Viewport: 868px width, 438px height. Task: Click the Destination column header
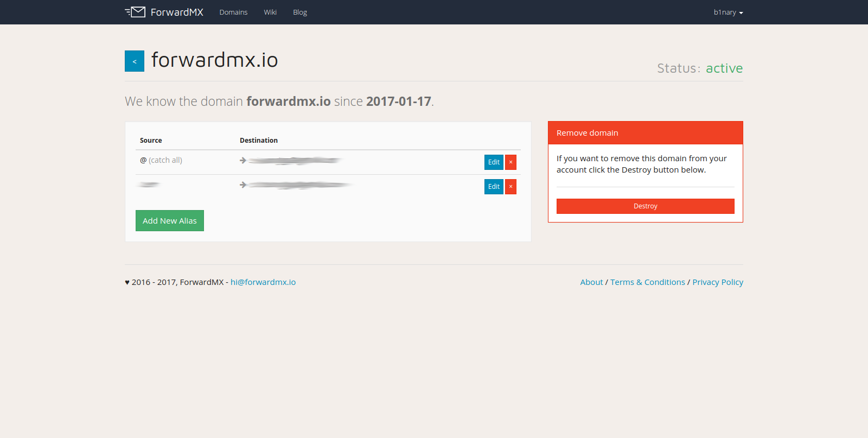click(x=259, y=140)
